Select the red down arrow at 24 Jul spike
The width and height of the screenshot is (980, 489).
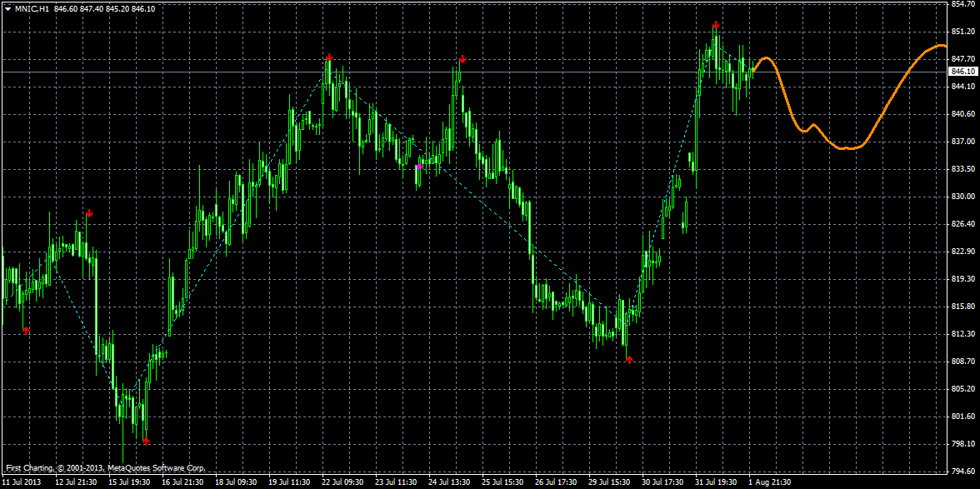(x=462, y=58)
